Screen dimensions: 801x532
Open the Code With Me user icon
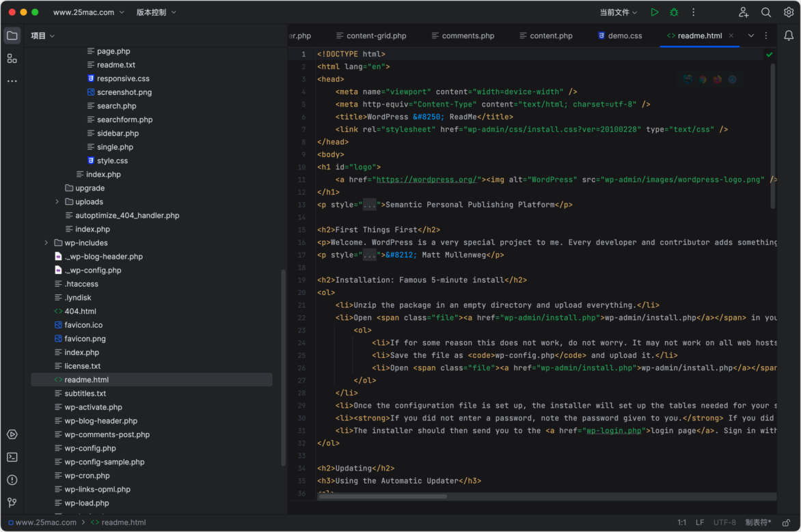[x=744, y=12]
